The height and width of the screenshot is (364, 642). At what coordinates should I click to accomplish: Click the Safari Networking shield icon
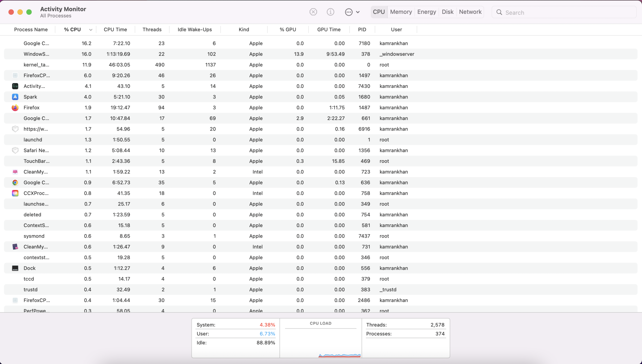click(15, 150)
